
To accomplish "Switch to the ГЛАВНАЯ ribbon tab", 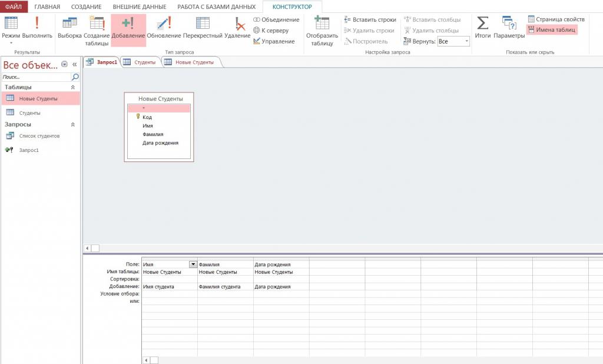I will [x=47, y=6].
